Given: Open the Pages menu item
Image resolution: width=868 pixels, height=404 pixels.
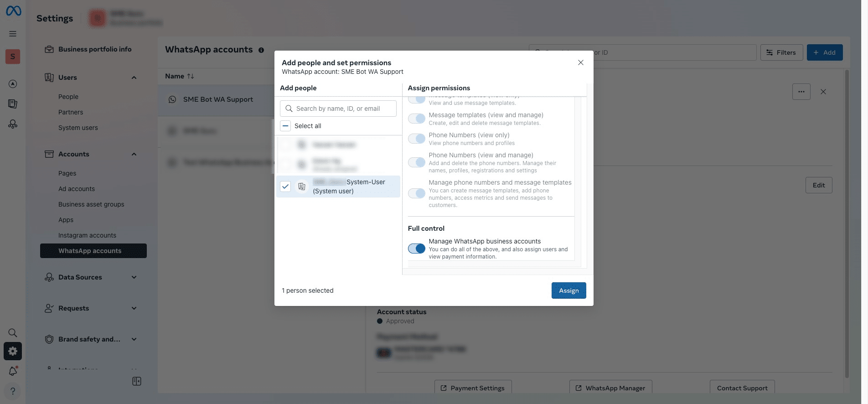Looking at the screenshot, I should click(x=67, y=173).
